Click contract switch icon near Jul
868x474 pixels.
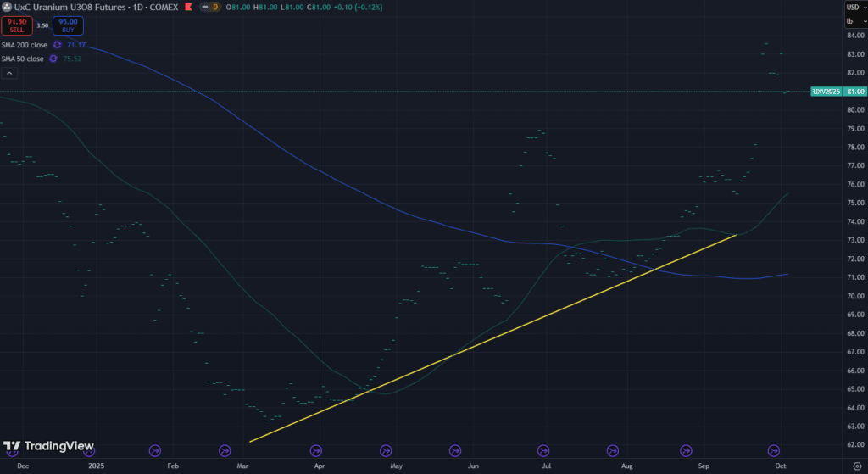(x=542, y=450)
